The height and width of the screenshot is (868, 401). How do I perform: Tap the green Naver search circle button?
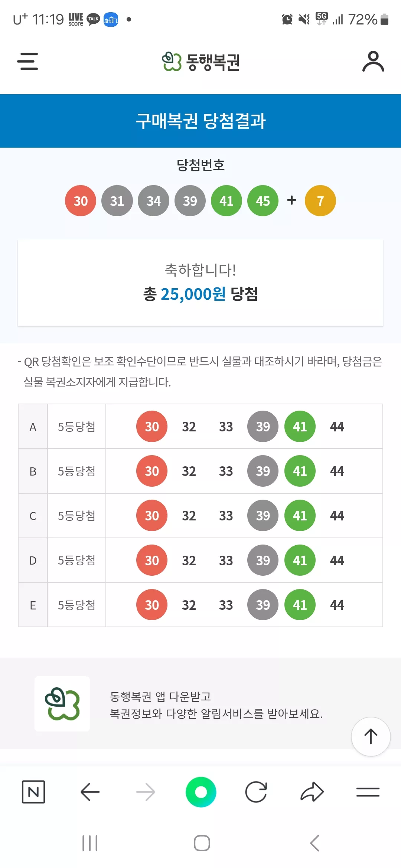pos(201,792)
